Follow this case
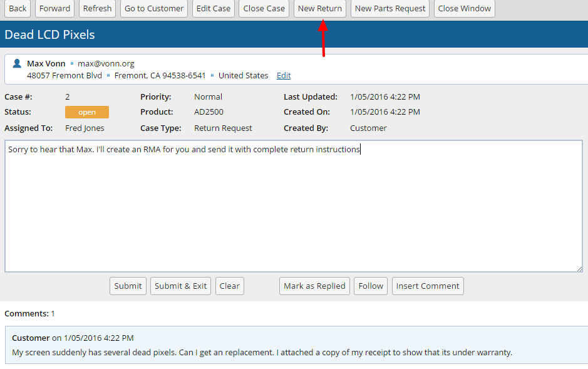The height and width of the screenshot is (369, 588). [x=371, y=286]
